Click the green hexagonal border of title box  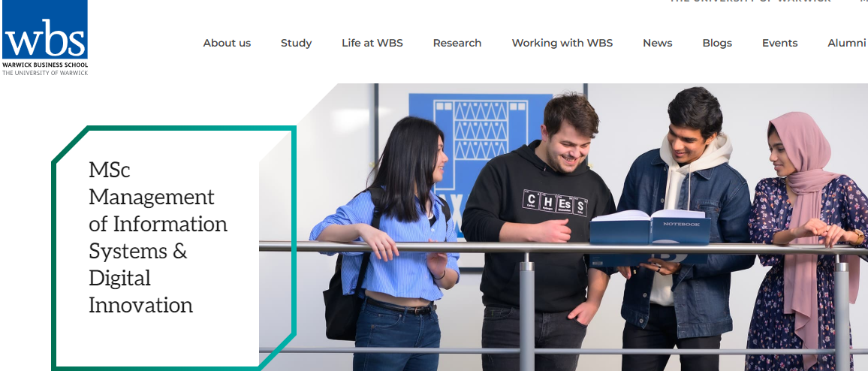click(x=173, y=128)
